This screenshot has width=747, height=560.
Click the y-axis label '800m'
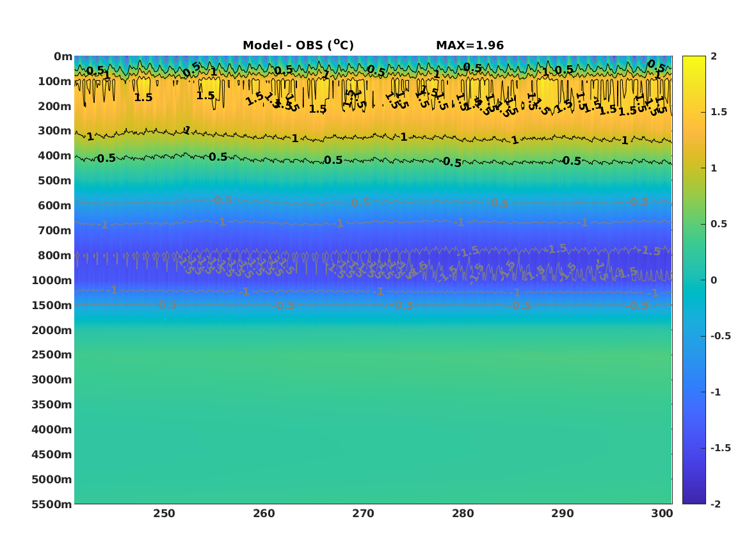pyautogui.click(x=55, y=255)
